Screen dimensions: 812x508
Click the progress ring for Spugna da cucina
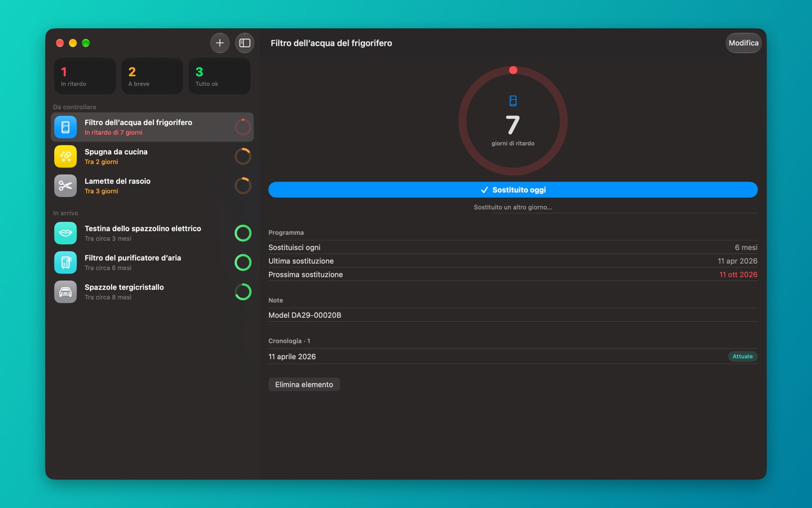click(243, 156)
